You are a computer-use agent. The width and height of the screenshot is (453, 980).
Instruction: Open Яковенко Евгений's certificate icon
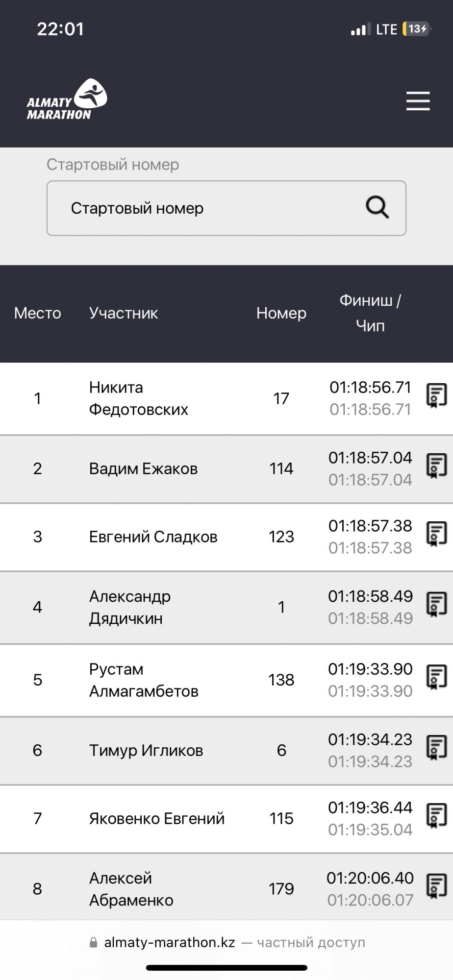pyautogui.click(x=436, y=815)
